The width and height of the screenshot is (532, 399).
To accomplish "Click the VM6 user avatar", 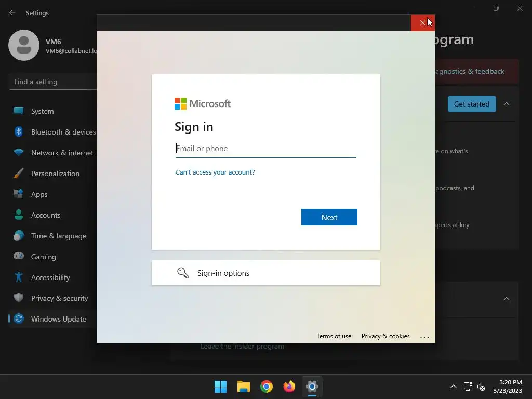I will 24,45.
